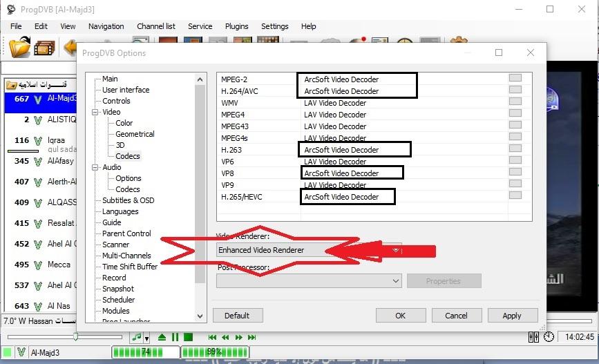Screen dimensions: 599x364
Task: Click the green square status indicator
Action: 7,352
